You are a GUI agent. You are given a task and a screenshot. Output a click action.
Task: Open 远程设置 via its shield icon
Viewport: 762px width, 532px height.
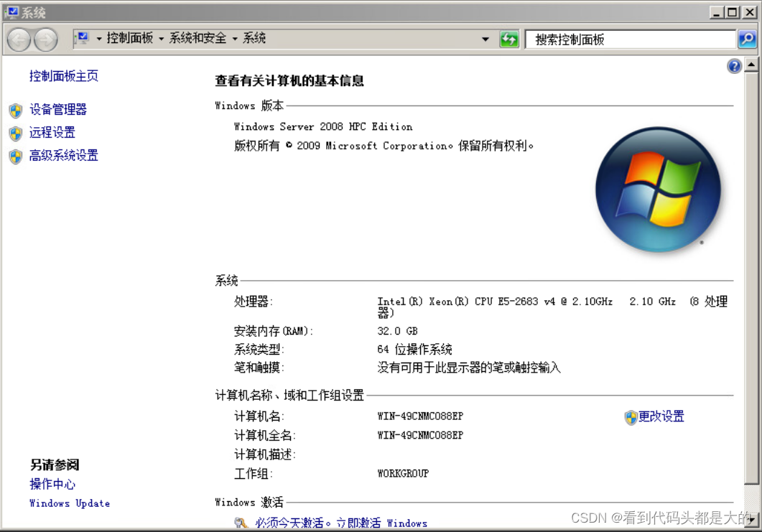tap(15, 132)
